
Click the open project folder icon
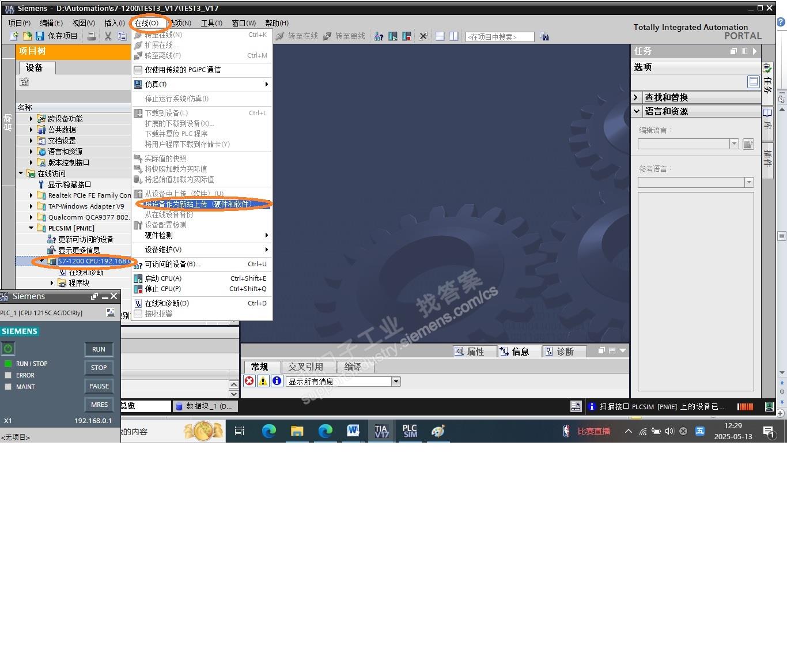tap(27, 36)
